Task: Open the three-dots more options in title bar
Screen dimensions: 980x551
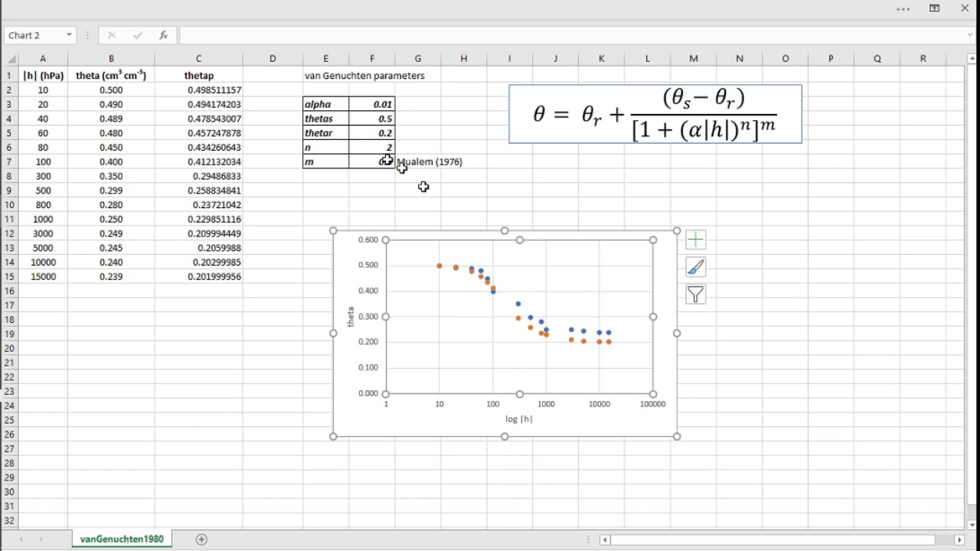Action: pyautogui.click(x=903, y=9)
